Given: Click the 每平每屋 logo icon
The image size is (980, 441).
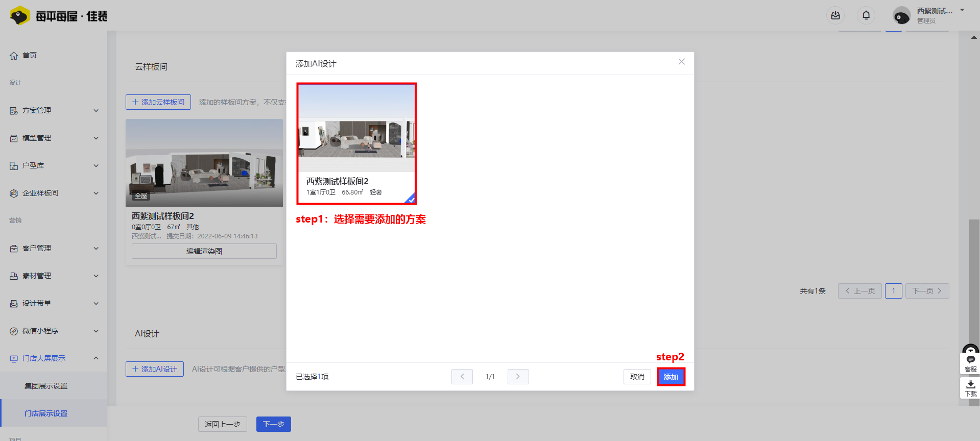Looking at the screenshot, I should (x=20, y=16).
